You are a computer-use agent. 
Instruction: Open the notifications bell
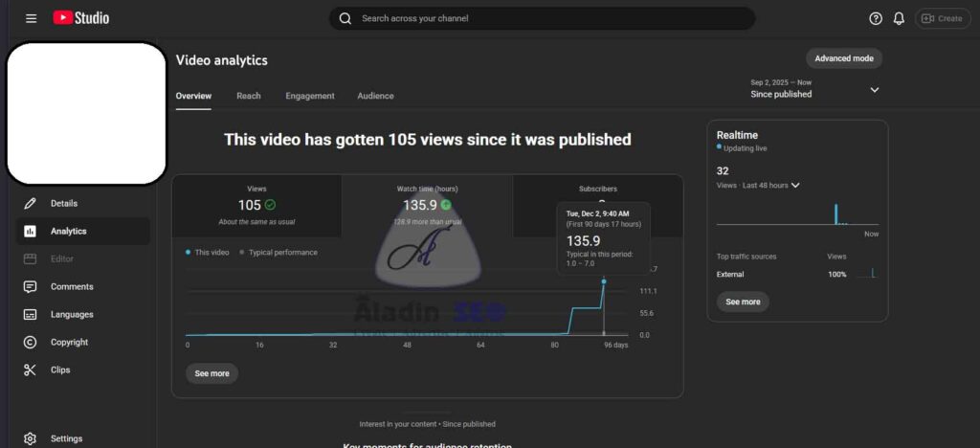click(899, 18)
